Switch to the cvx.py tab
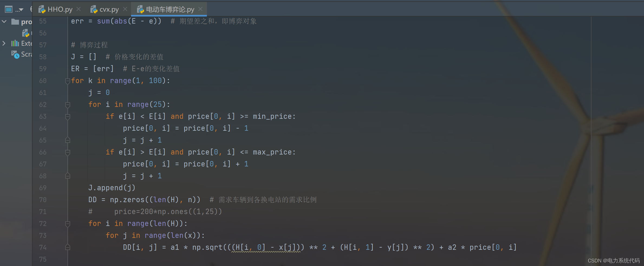This screenshot has width=644, height=266. 109,9
